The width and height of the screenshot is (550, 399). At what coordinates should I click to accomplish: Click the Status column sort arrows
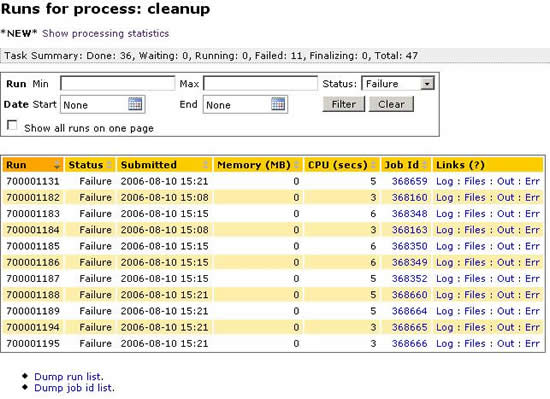[109, 165]
